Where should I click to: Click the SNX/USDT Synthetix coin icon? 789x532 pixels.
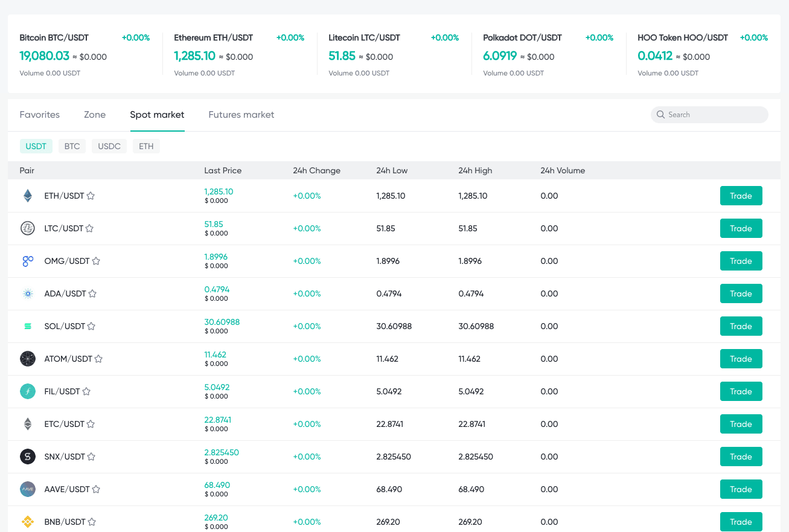[28, 457]
